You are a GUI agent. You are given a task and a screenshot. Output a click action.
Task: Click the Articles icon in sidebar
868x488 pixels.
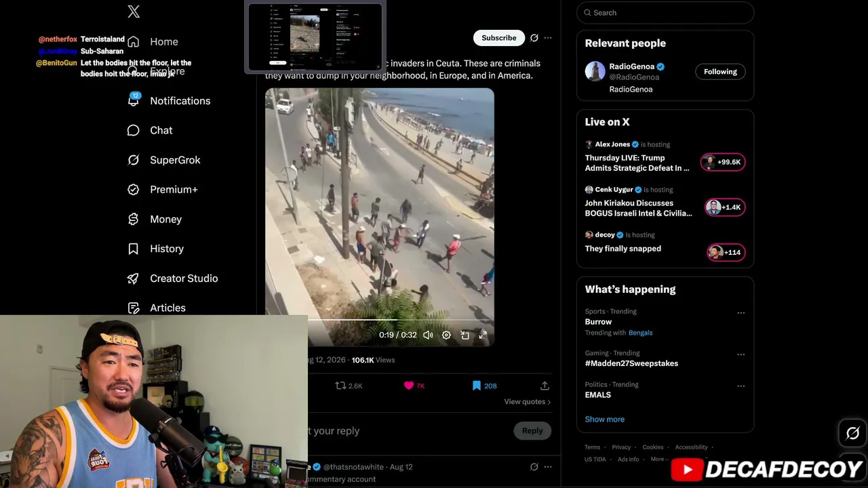134,308
